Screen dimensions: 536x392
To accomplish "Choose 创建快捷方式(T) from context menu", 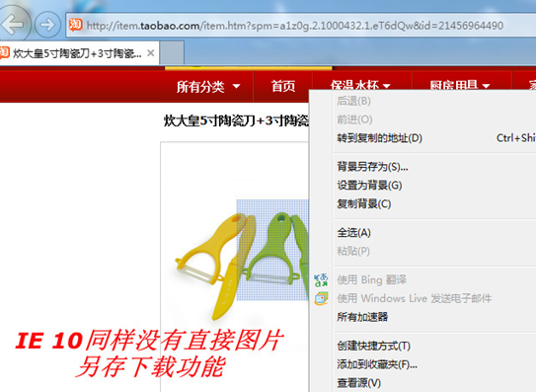I will (374, 346).
